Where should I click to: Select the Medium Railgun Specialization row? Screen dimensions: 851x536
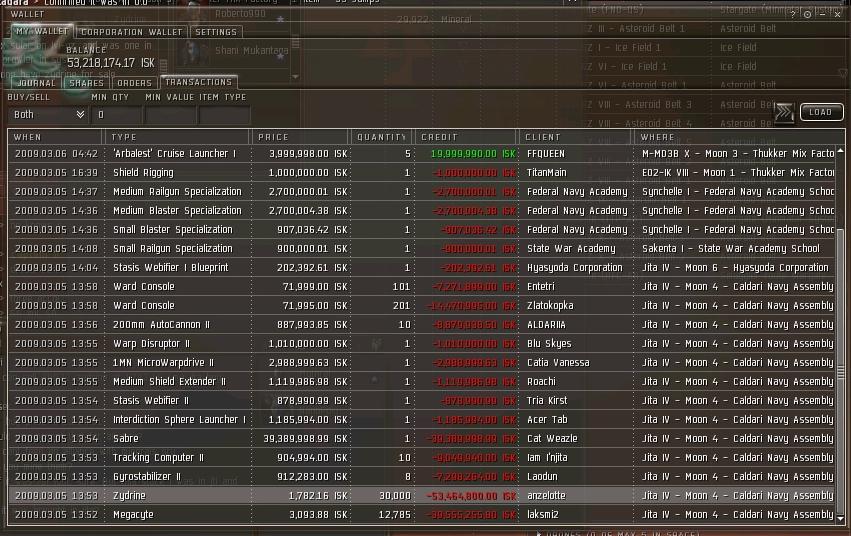pos(422,192)
